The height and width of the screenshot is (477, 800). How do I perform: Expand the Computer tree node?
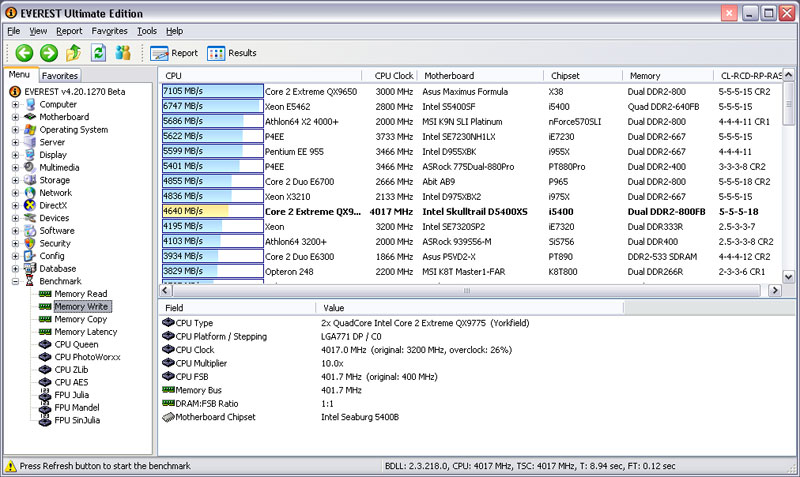pos(15,105)
